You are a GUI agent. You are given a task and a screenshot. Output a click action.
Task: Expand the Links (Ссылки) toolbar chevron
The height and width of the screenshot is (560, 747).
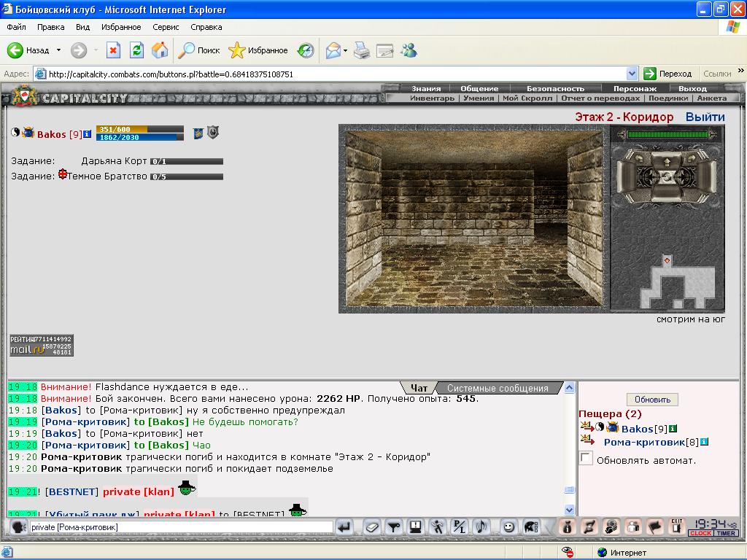coord(741,71)
